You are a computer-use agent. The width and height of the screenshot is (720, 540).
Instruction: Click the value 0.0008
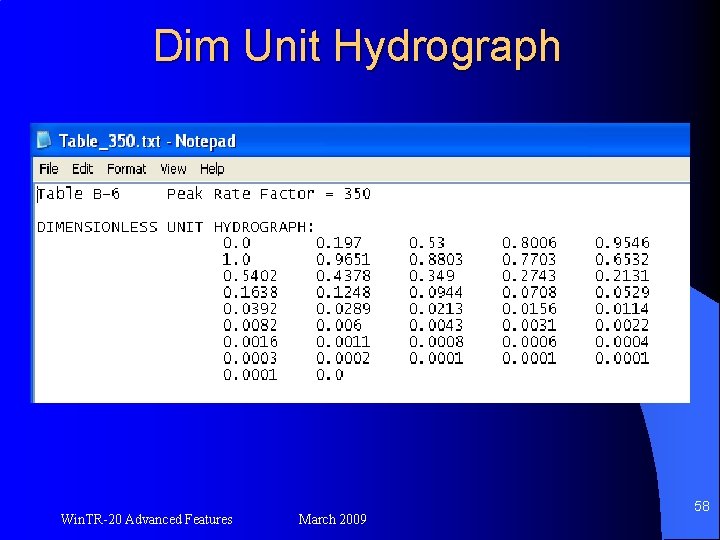click(436, 342)
